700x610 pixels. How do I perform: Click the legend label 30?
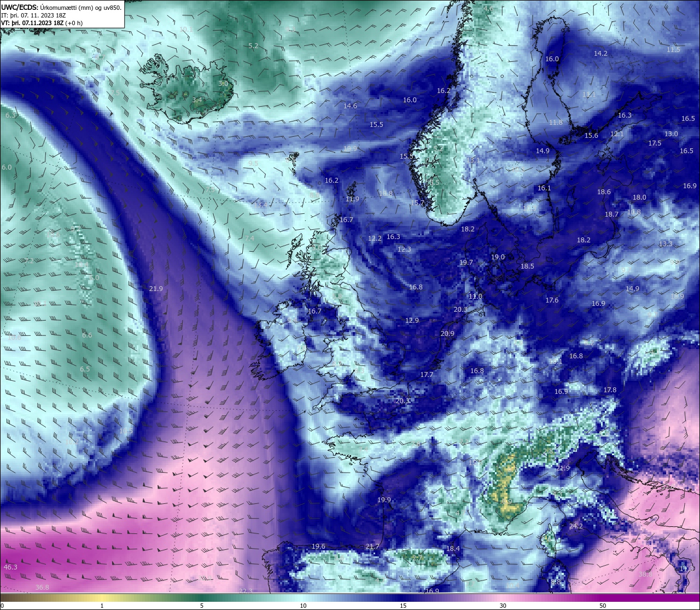503,606
